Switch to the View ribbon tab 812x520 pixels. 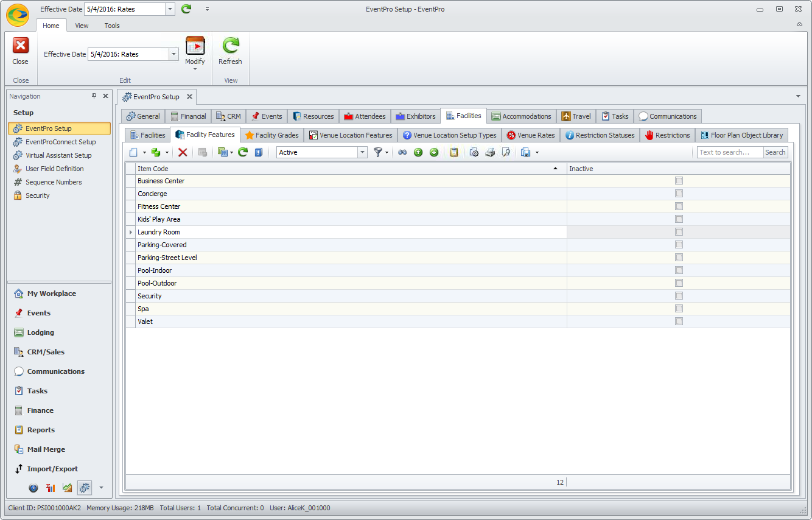(x=82, y=26)
